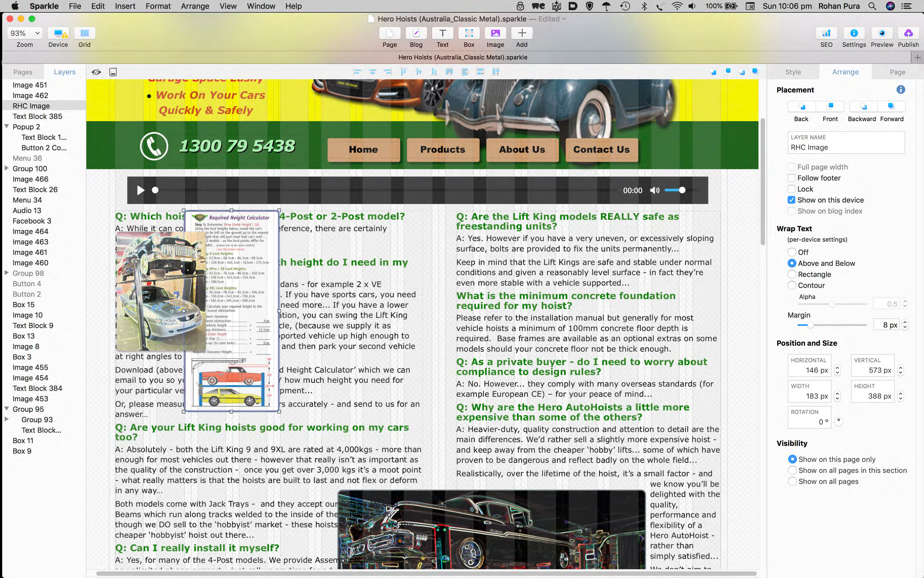Insert an Image element from the toolbar
This screenshot has width=924, height=578.
tap(495, 33)
